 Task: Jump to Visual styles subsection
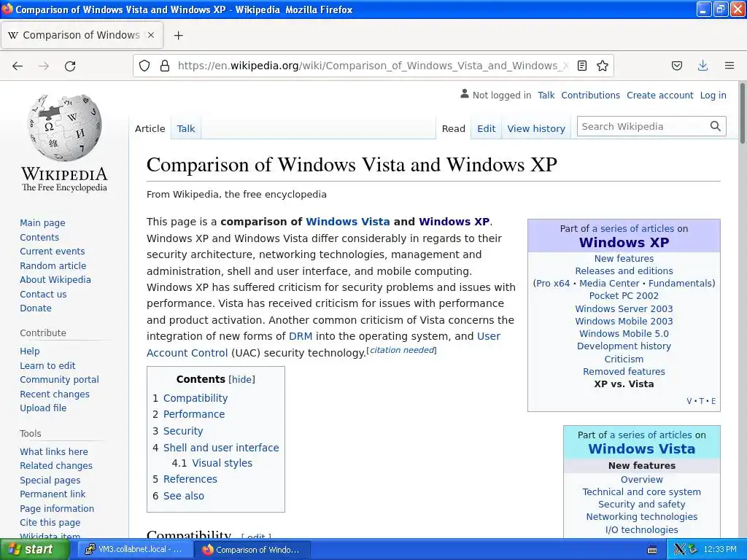point(222,463)
